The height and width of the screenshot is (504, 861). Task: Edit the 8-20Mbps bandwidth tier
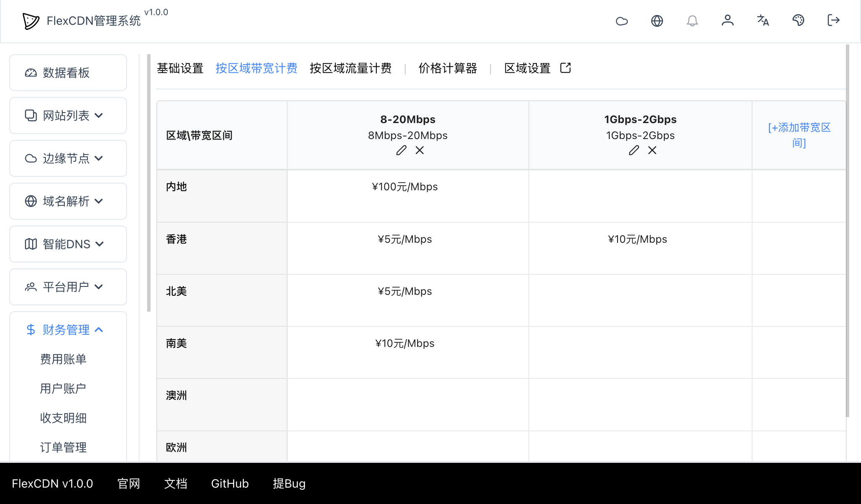click(401, 150)
